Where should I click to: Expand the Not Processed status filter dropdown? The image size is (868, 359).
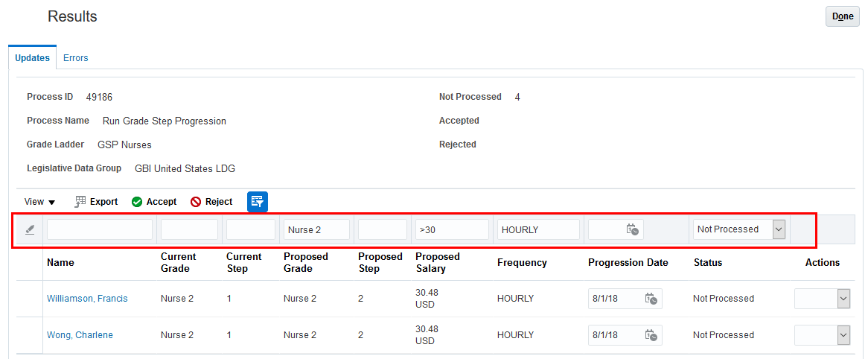779,229
